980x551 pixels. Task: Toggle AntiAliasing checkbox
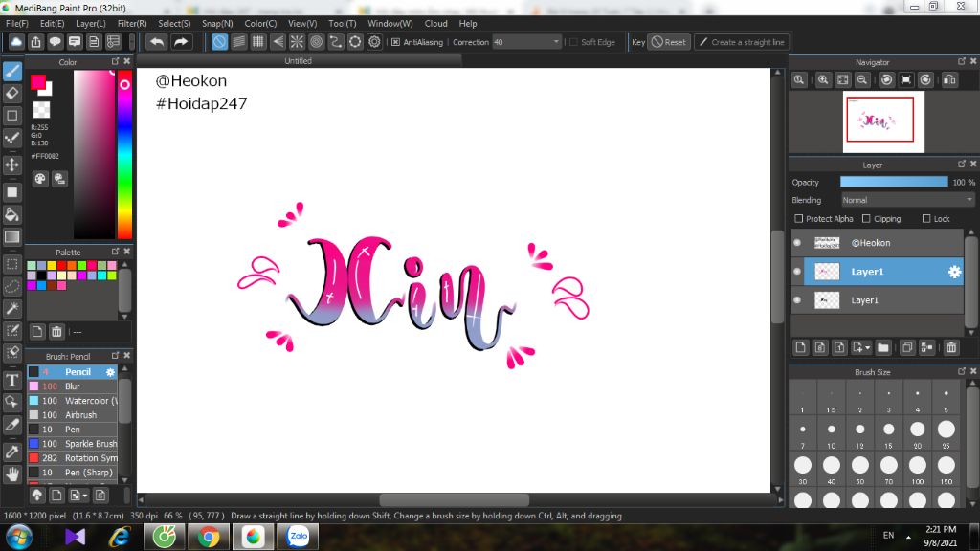coord(395,42)
